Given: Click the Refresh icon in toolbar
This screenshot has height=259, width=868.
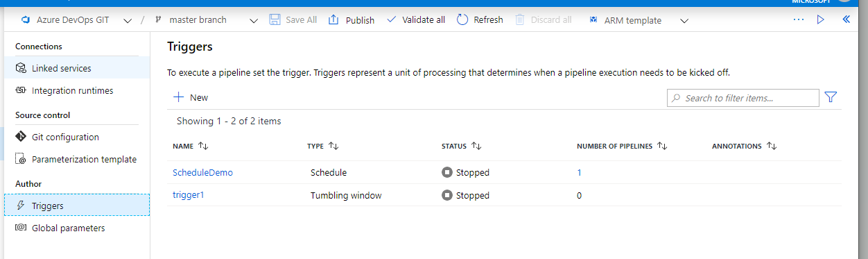Looking at the screenshot, I should pyautogui.click(x=462, y=19).
